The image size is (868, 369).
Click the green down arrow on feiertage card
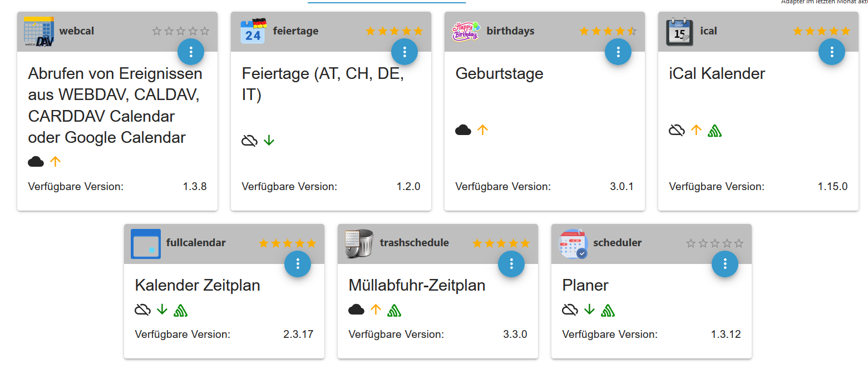pyautogui.click(x=269, y=140)
